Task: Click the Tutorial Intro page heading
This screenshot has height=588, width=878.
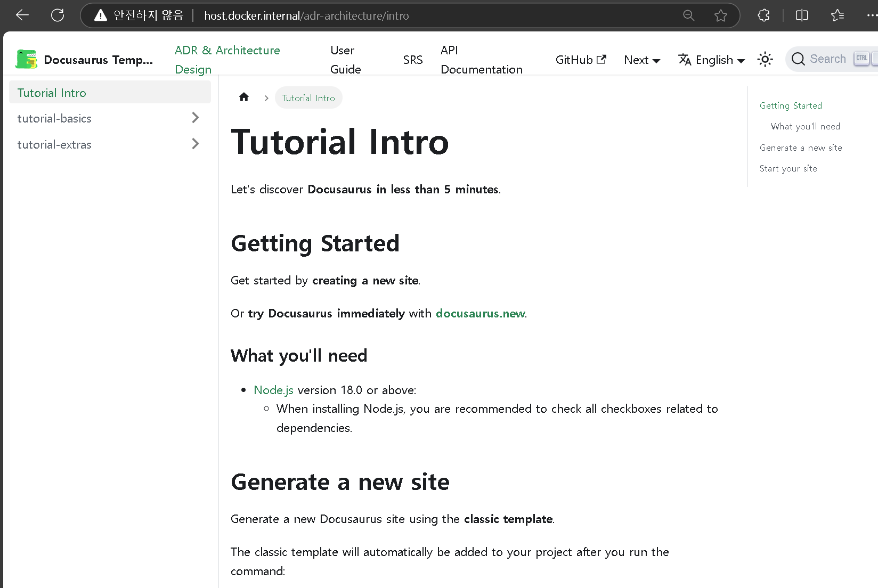Action: [x=340, y=142]
